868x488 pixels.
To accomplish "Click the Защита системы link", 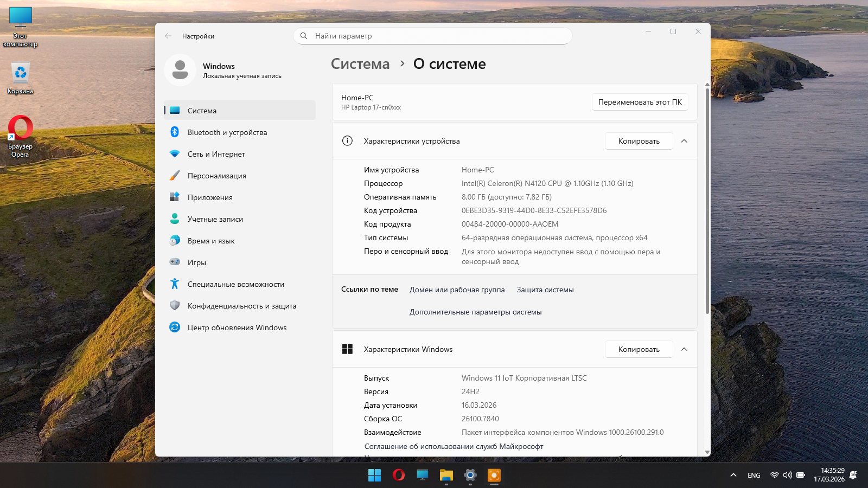I will tap(545, 290).
